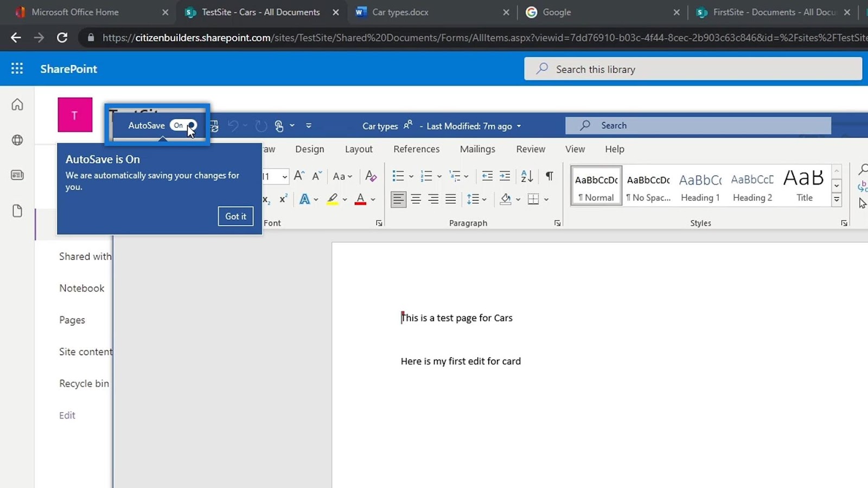Apply red font color
The image size is (868, 488).
click(360, 199)
